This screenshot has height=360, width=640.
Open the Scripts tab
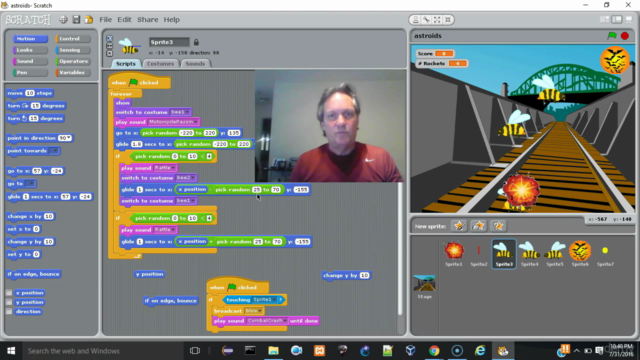(x=126, y=64)
